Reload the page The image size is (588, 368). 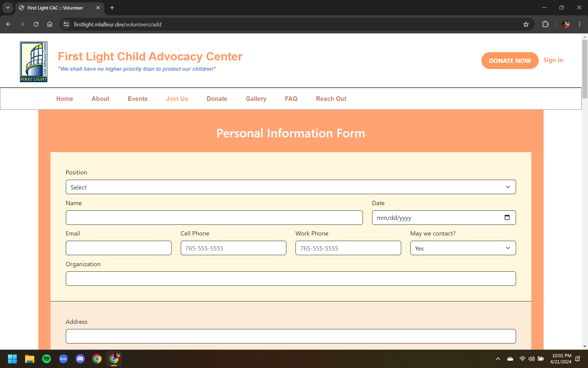coord(36,25)
